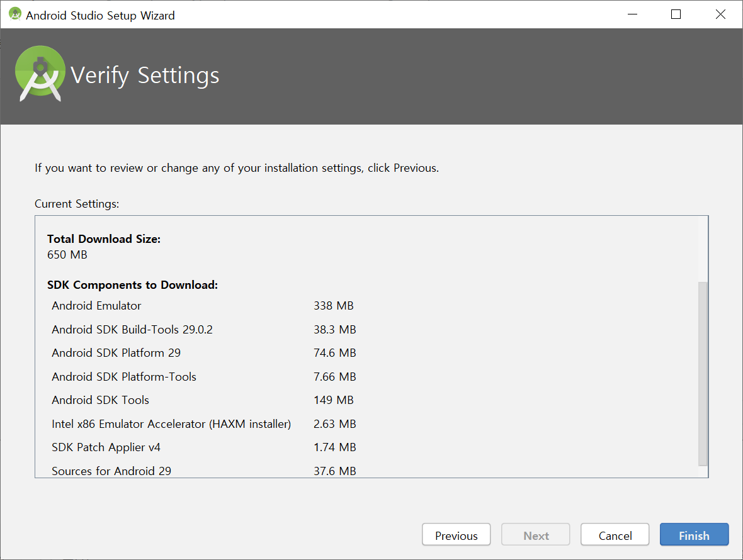Maximize the Setup Wizard window
Viewport: 743px width, 560px height.
pos(676,14)
